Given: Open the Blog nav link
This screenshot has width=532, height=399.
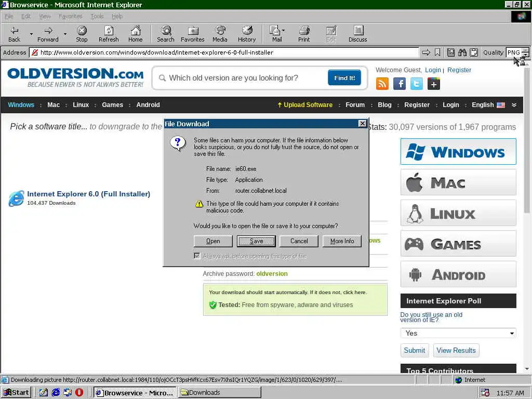Looking at the screenshot, I should click(x=384, y=105).
